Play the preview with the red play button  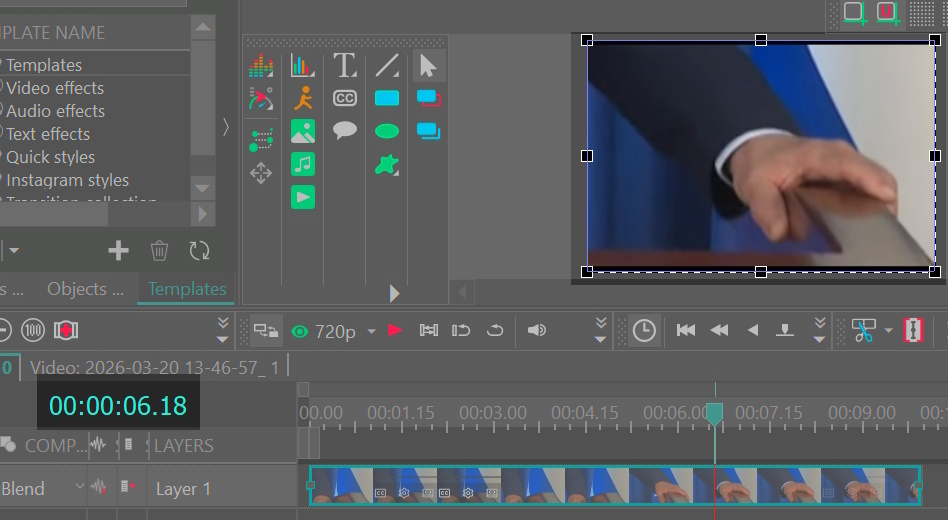click(395, 330)
